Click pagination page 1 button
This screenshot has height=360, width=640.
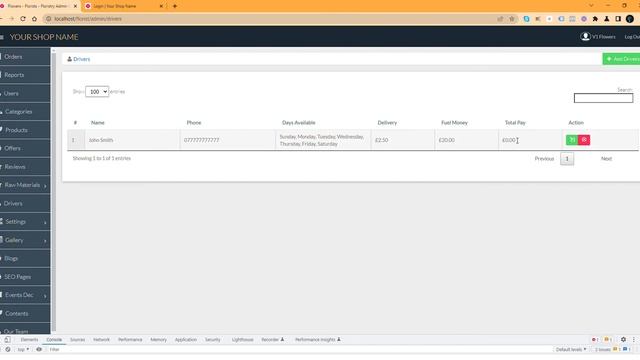567,159
